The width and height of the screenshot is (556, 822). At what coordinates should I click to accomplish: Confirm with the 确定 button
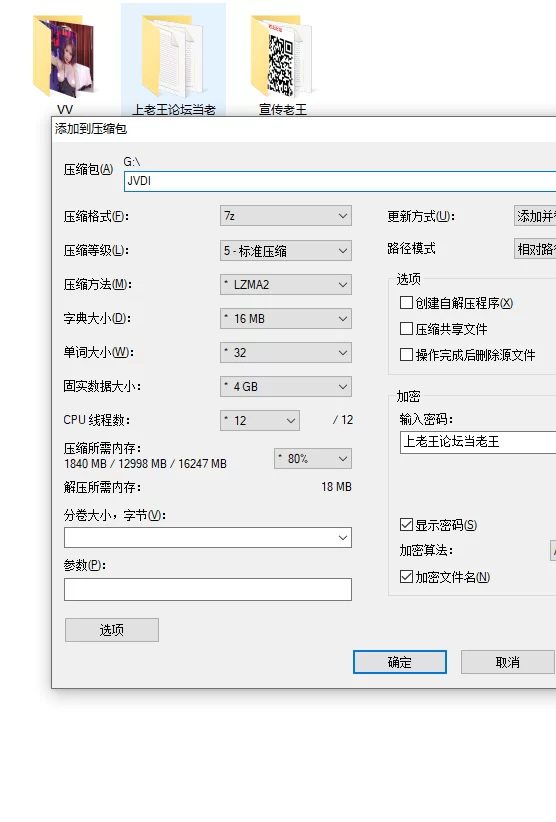[400, 662]
